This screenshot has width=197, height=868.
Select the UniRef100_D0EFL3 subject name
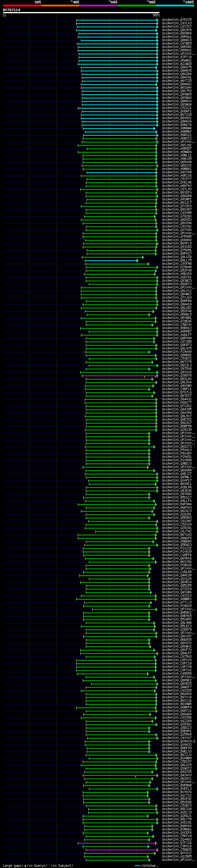pyautogui.click(x=177, y=789)
